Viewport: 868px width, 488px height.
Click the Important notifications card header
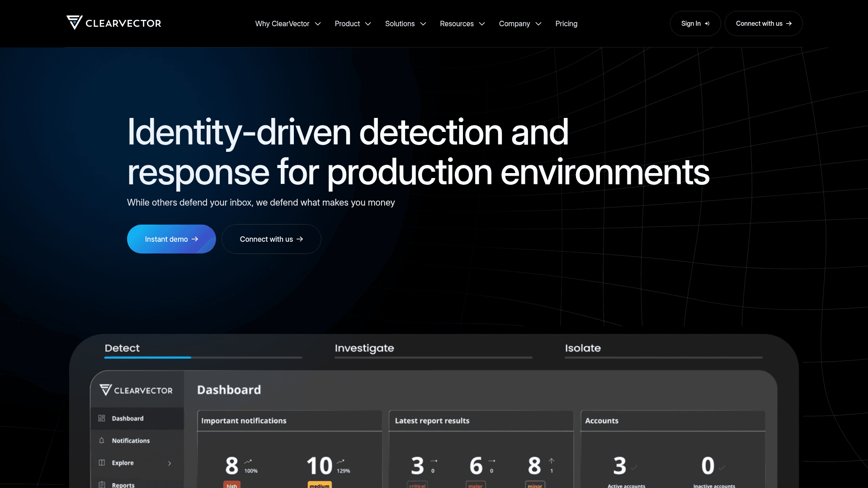[x=290, y=421]
